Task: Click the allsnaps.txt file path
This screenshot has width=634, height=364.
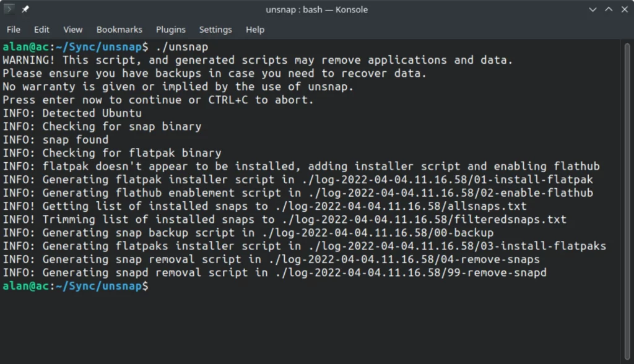Action: 401,206
